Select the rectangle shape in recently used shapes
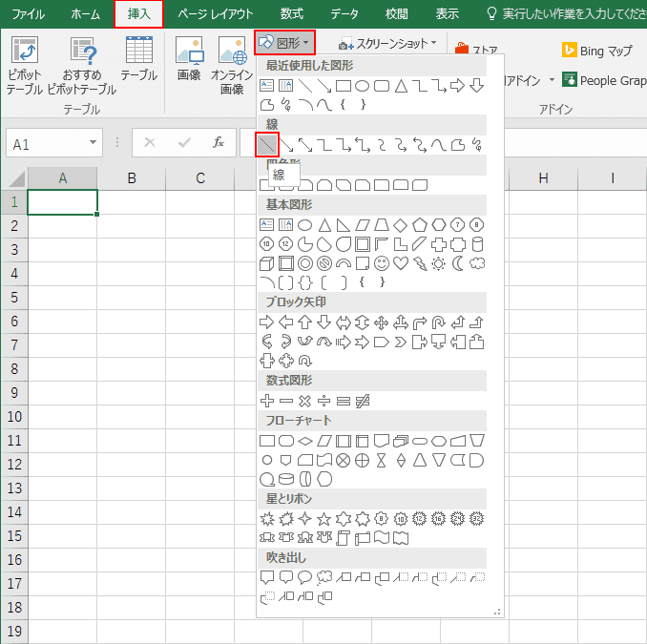Image resolution: width=647 pixels, height=644 pixels. click(x=344, y=86)
